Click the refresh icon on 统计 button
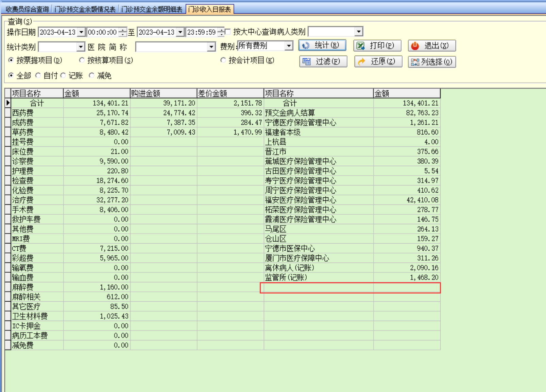The image size is (546, 392). pyautogui.click(x=306, y=46)
